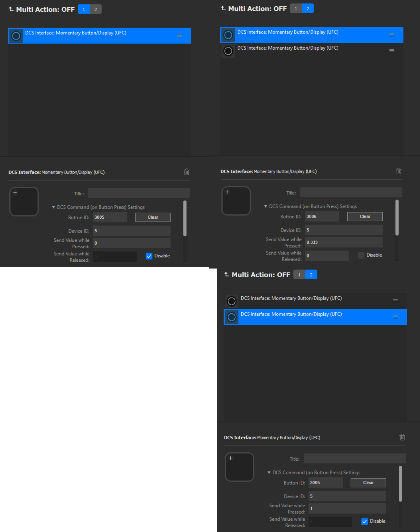This screenshot has width=420, height=532.
Task: Click Title field in Pressed value 1 panel
Action: [x=355, y=459]
